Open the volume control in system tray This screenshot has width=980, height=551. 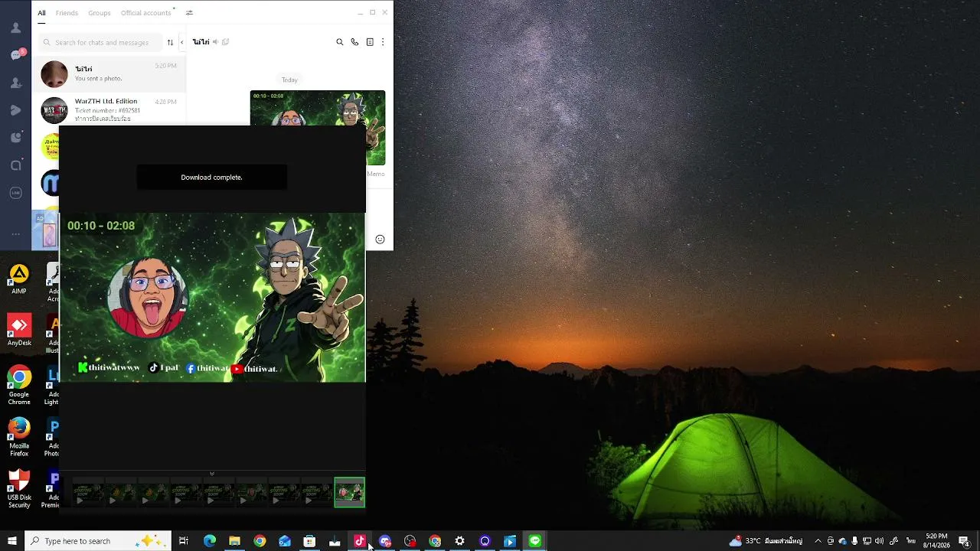tap(880, 541)
